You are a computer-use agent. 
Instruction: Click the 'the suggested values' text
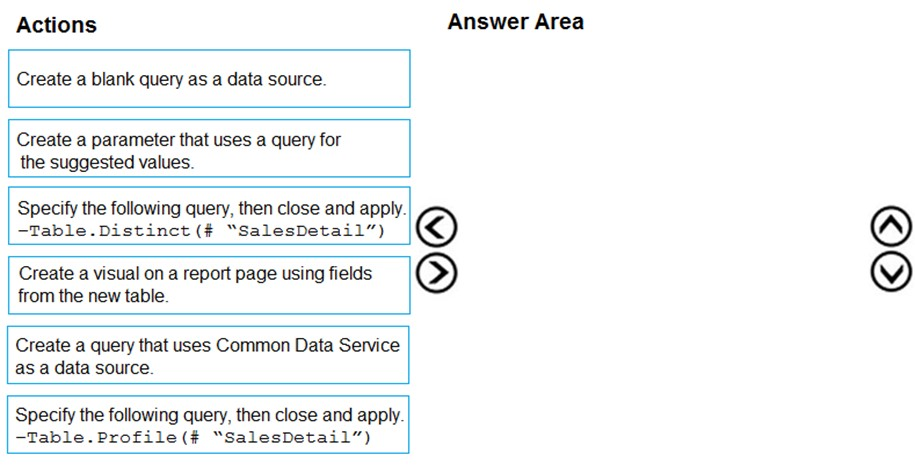105,162
